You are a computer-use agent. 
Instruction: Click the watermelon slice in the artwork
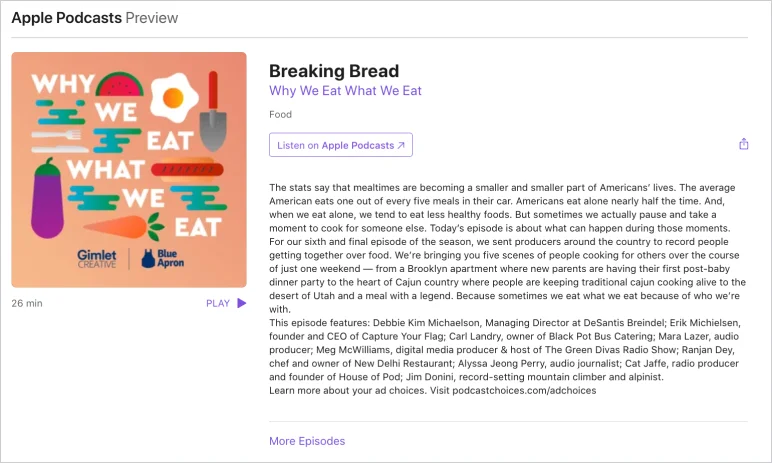tap(120, 85)
